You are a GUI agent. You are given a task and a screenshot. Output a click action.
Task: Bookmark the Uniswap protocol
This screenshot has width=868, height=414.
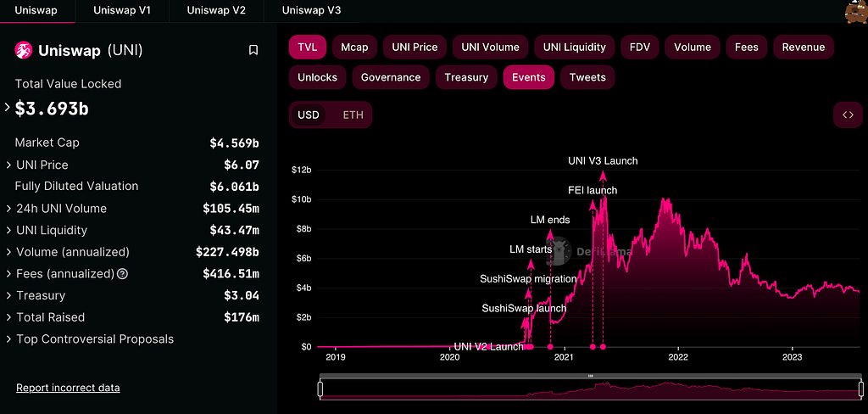[x=253, y=50]
